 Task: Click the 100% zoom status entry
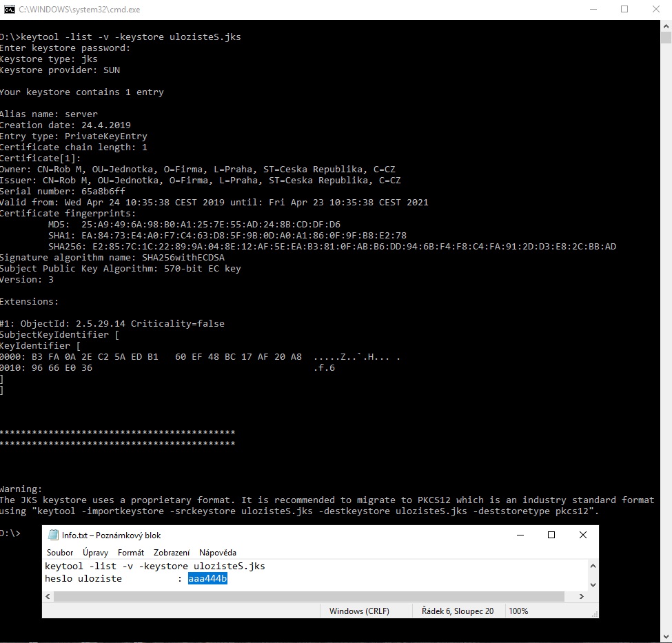(518, 611)
